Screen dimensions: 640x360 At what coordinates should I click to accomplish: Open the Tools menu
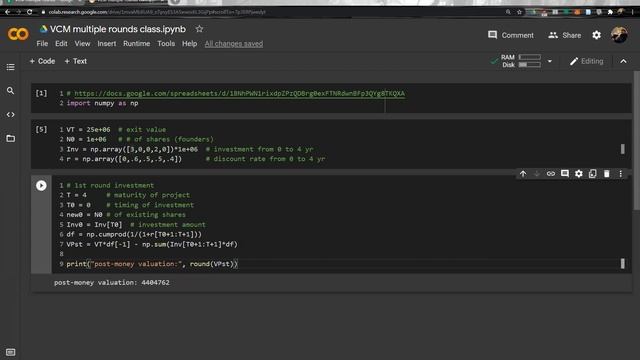tap(166, 44)
